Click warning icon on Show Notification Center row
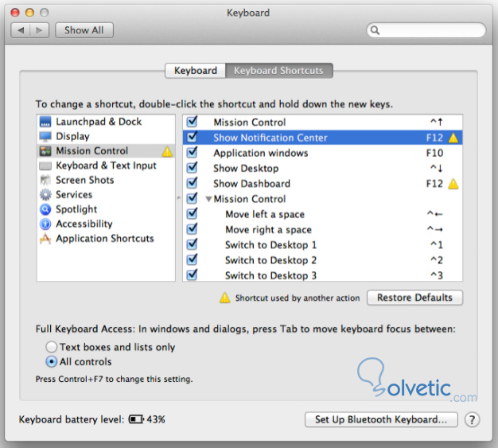This screenshot has width=498, height=448. click(x=453, y=138)
